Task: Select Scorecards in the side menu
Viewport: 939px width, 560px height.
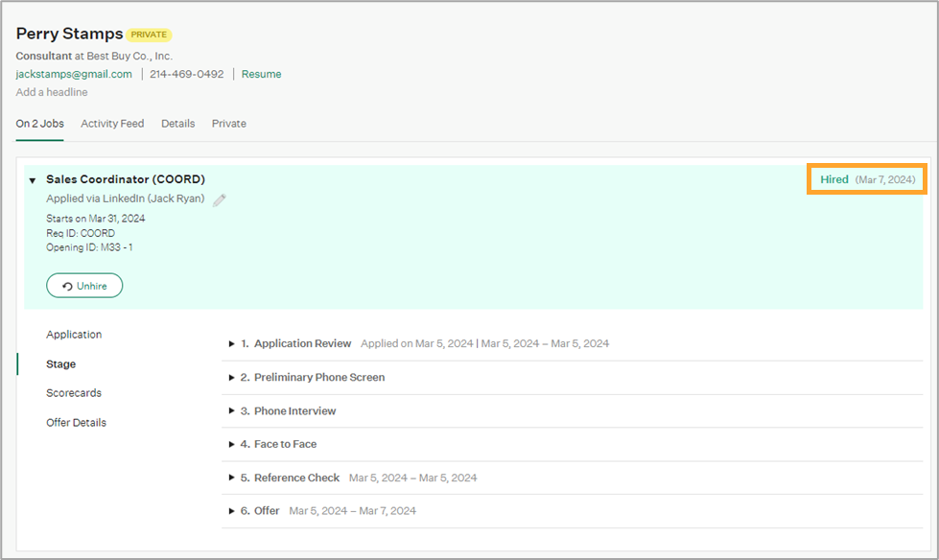Action: [x=74, y=393]
